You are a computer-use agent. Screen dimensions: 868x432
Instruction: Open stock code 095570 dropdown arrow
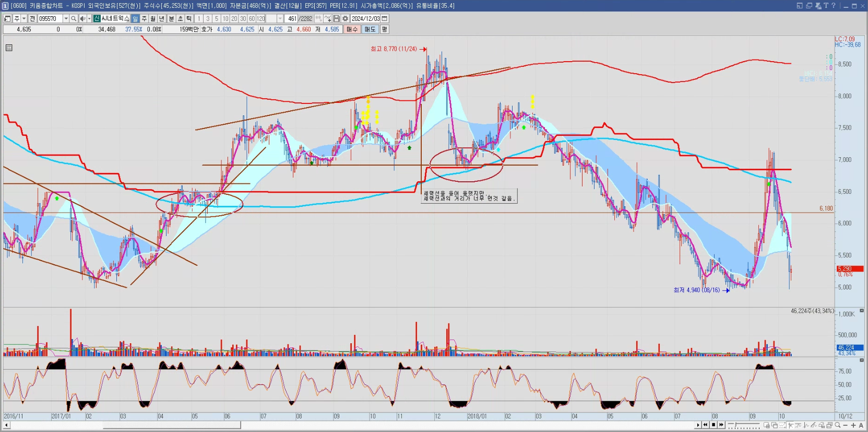click(x=66, y=18)
